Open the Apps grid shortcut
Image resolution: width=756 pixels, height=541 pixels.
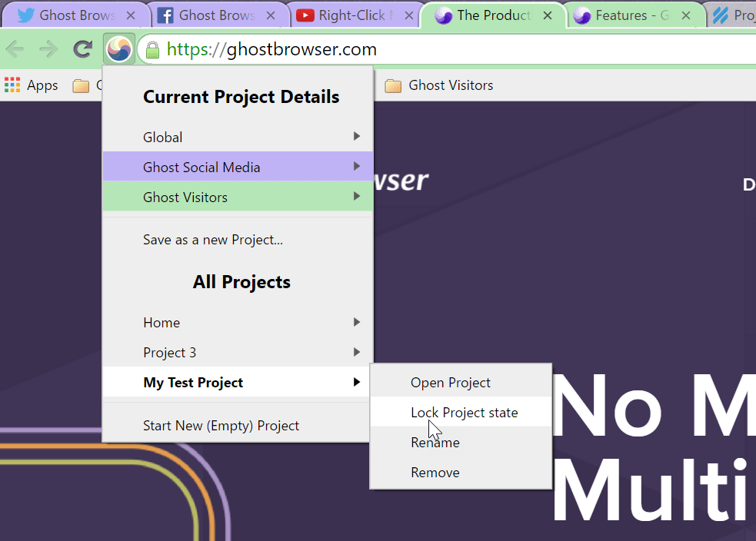(32, 85)
